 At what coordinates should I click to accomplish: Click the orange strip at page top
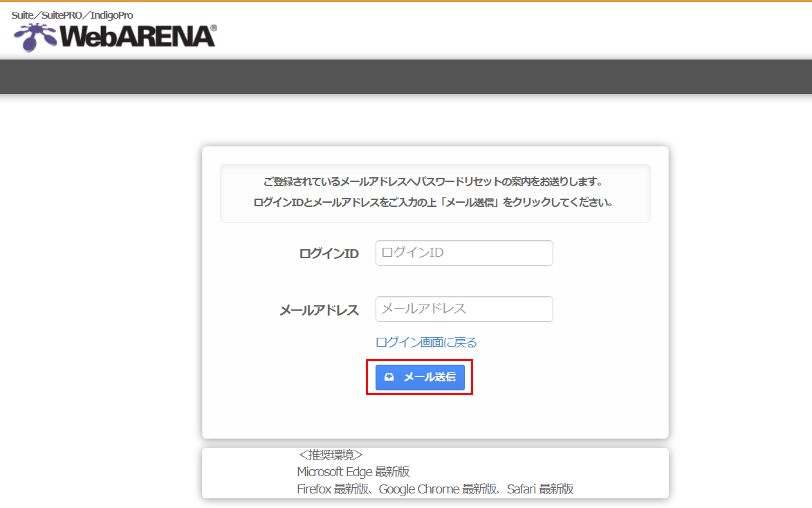point(406,1)
